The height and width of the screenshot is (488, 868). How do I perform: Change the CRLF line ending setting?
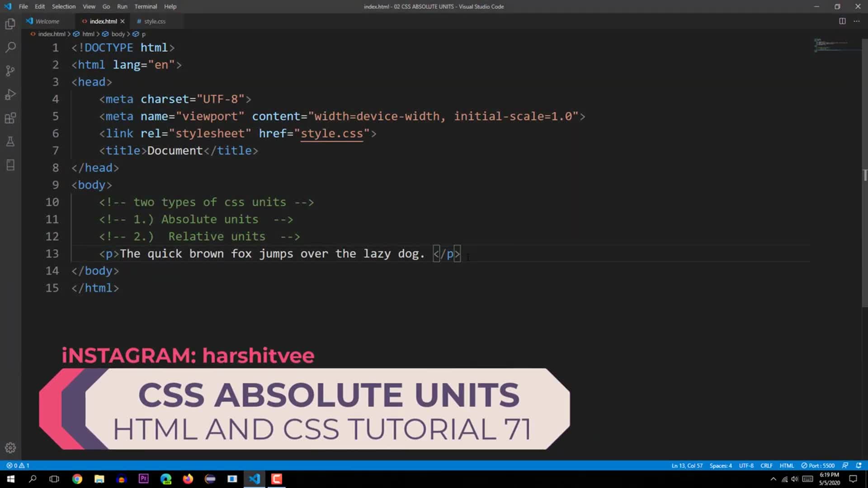pos(766,465)
